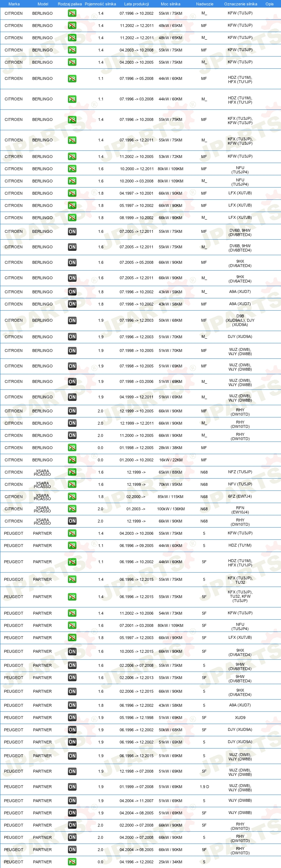Click the 100kW / 136KM power cell

point(171,509)
